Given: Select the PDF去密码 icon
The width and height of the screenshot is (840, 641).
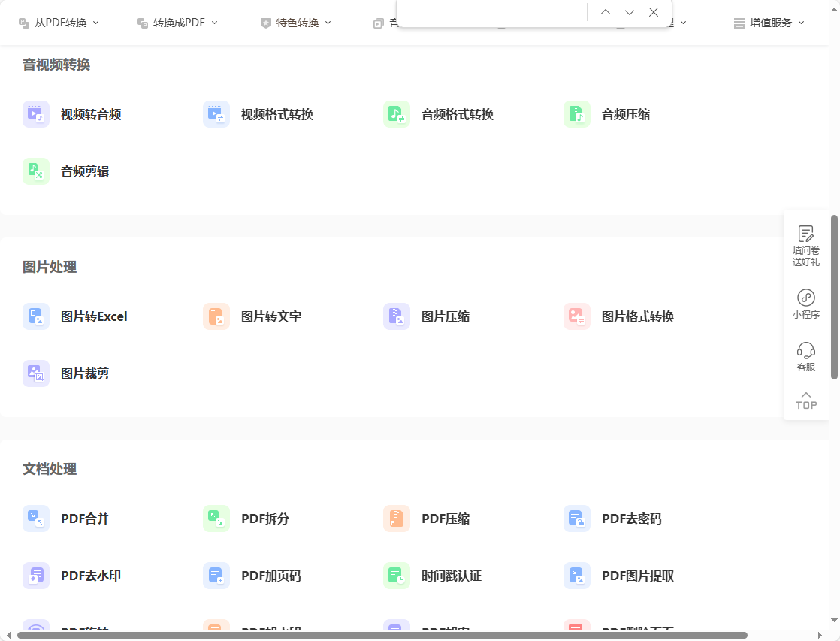Looking at the screenshot, I should pyautogui.click(x=577, y=519).
